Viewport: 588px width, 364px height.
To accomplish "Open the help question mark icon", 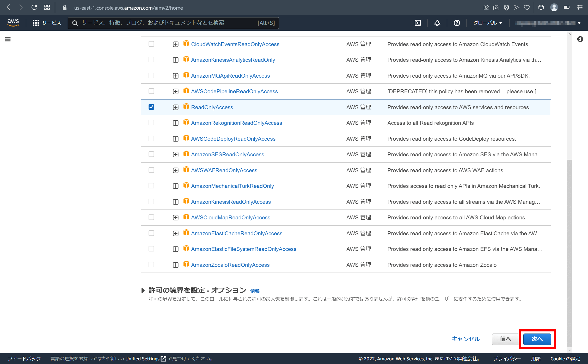I will point(456,23).
